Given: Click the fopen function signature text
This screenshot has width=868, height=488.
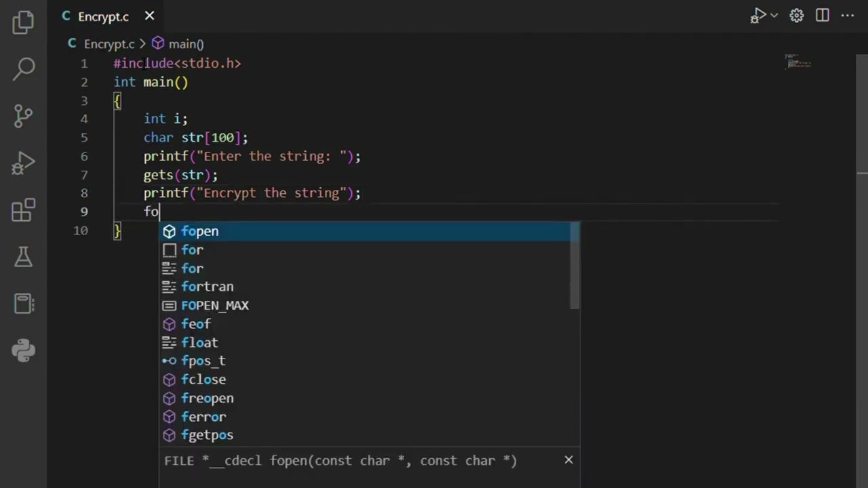Looking at the screenshot, I should click(x=340, y=461).
